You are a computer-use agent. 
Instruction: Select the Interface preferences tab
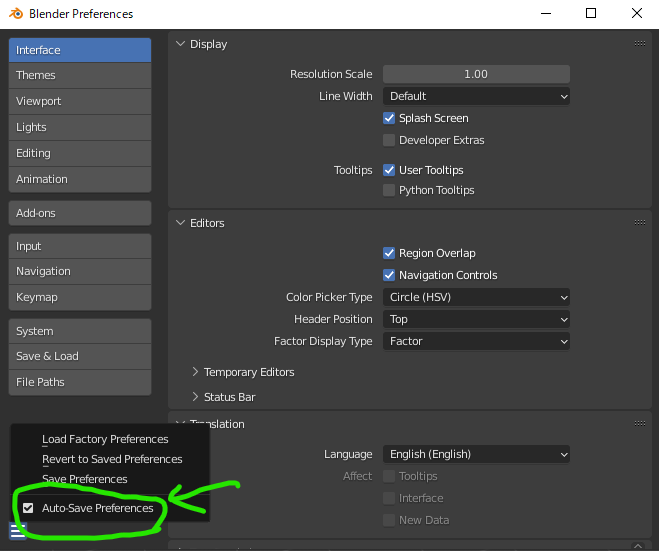point(80,50)
